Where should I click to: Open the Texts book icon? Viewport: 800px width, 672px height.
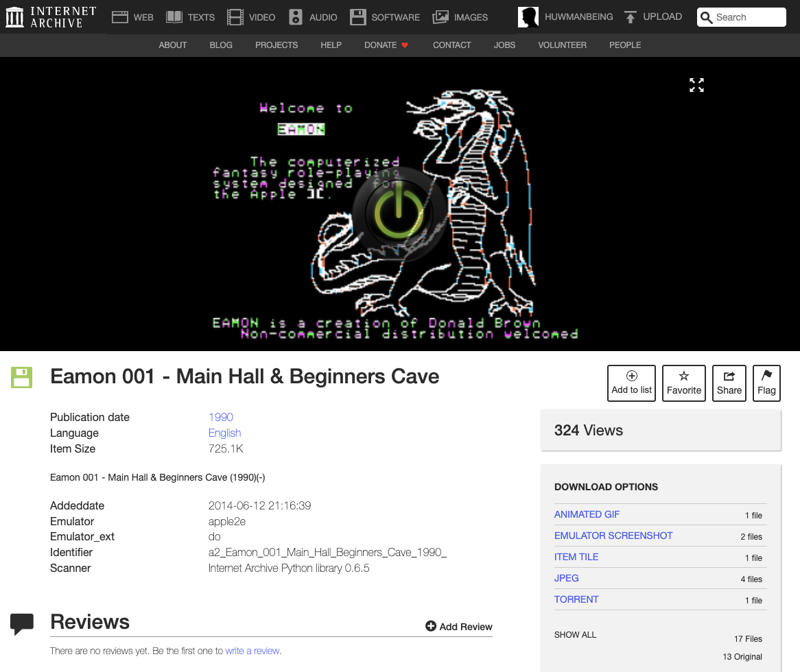coord(174,17)
